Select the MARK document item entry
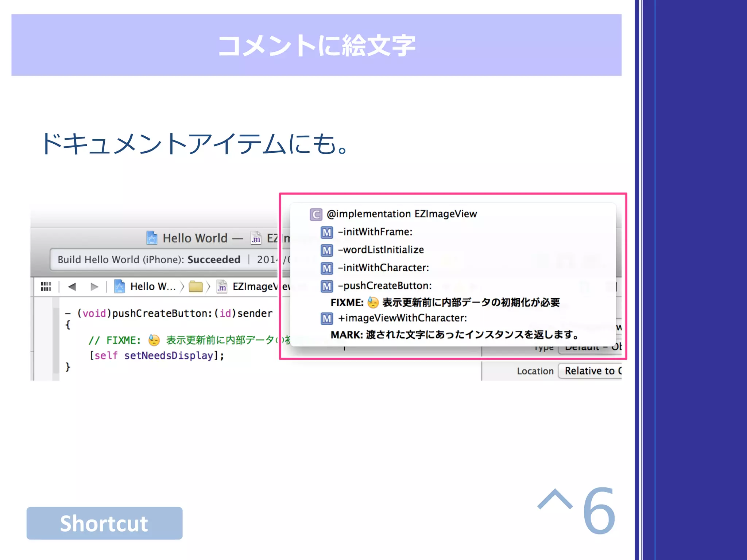This screenshot has height=560, width=747. click(x=455, y=335)
